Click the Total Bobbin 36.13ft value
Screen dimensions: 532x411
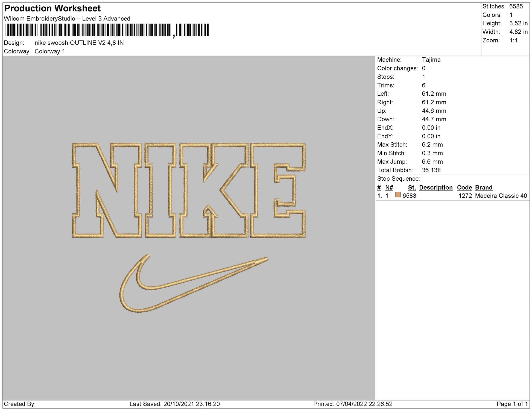pyautogui.click(x=431, y=170)
